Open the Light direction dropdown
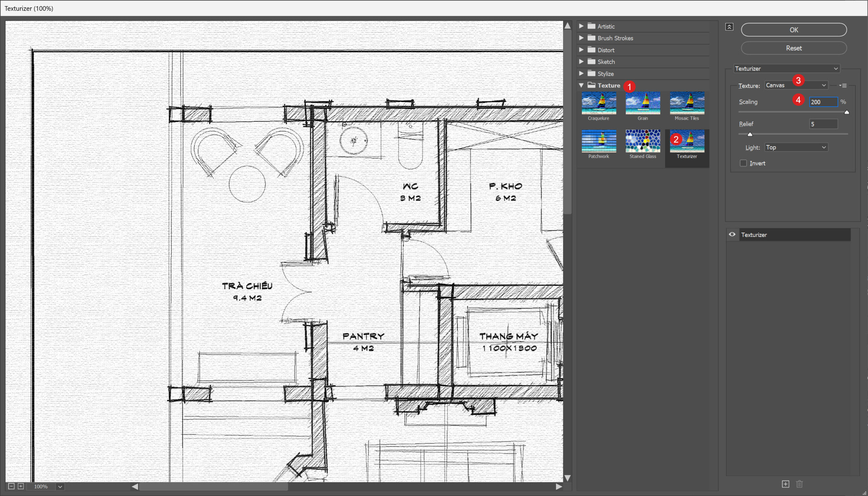The width and height of the screenshot is (868, 496). 795,147
